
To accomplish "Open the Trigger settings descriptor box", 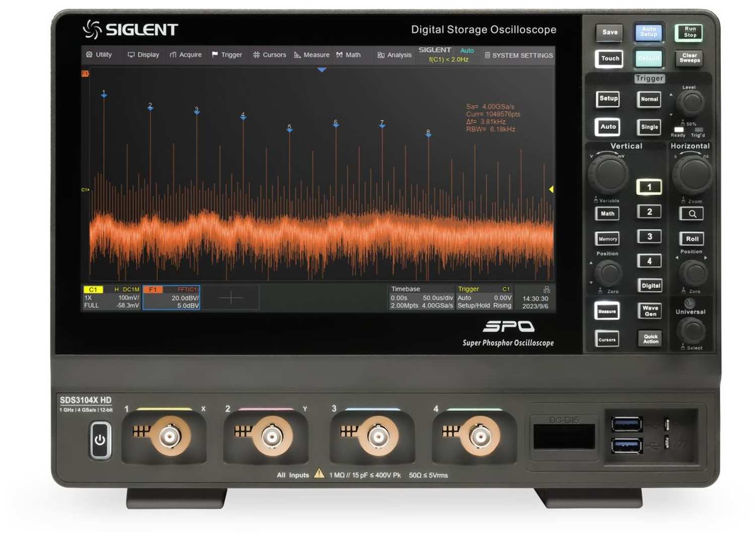I will [x=484, y=297].
